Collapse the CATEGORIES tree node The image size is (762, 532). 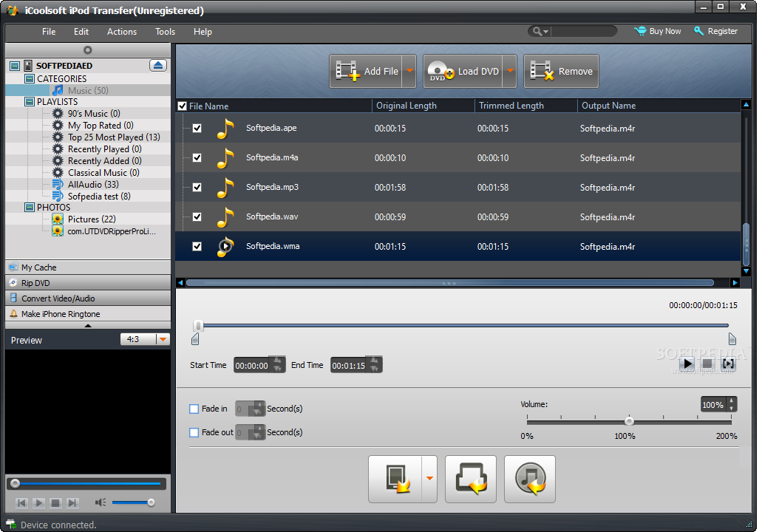tap(30, 79)
